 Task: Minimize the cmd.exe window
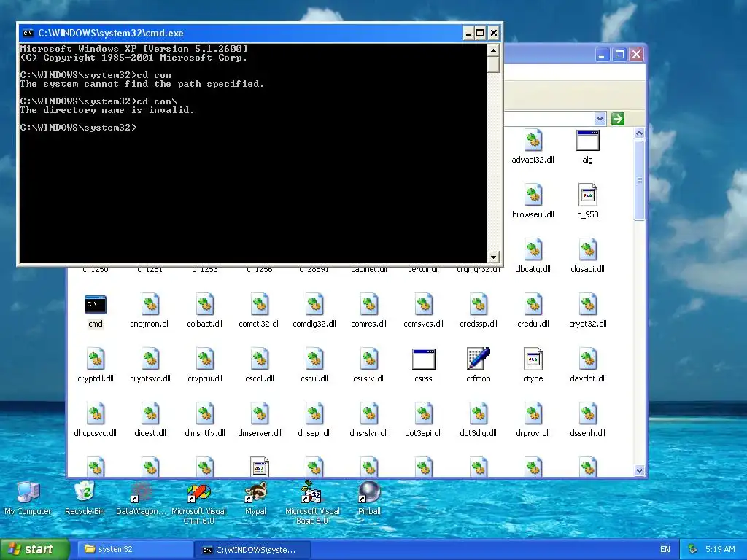point(468,33)
